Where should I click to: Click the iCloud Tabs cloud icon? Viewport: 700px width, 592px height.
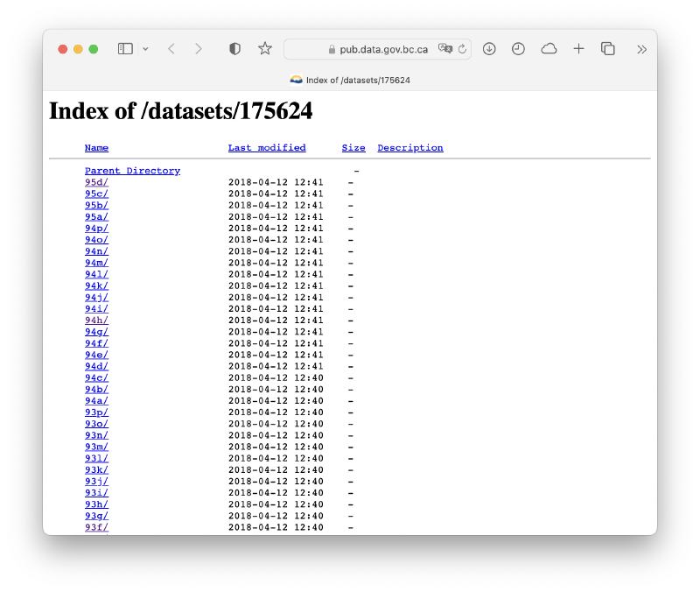548,49
